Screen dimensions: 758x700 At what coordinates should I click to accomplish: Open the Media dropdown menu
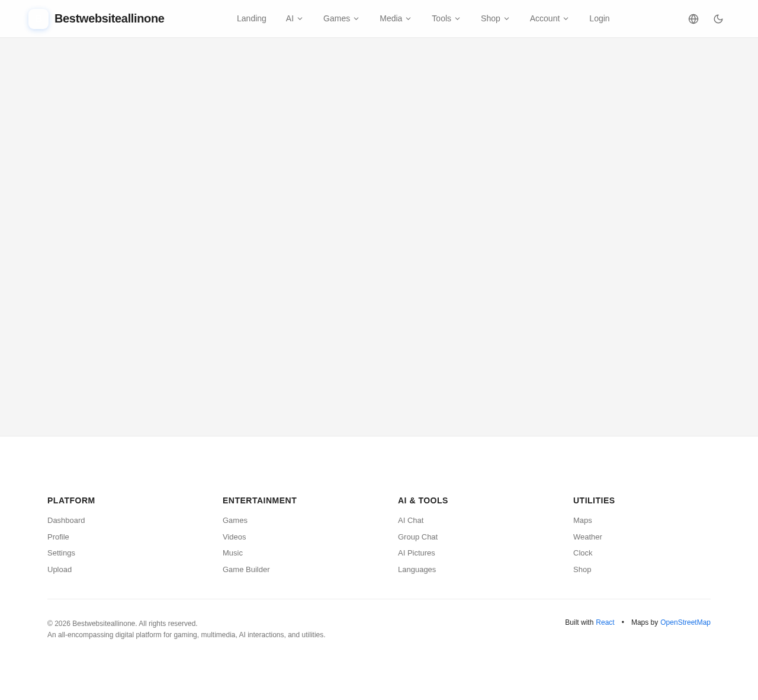(395, 18)
